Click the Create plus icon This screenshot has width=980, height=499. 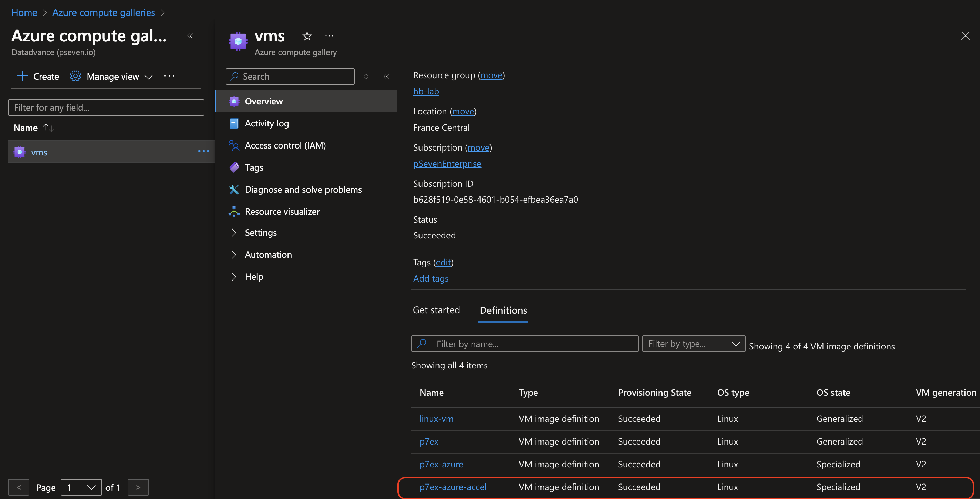click(22, 76)
